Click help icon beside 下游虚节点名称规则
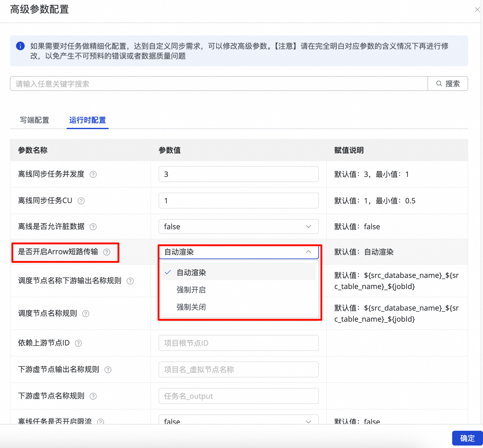This screenshot has width=483, height=448. tap(93, 396)
